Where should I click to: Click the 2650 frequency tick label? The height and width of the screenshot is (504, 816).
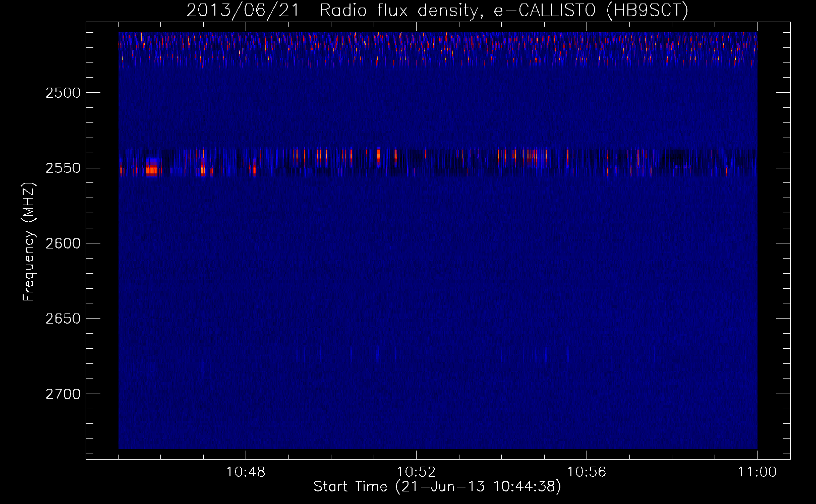click(x=63, y=319)
